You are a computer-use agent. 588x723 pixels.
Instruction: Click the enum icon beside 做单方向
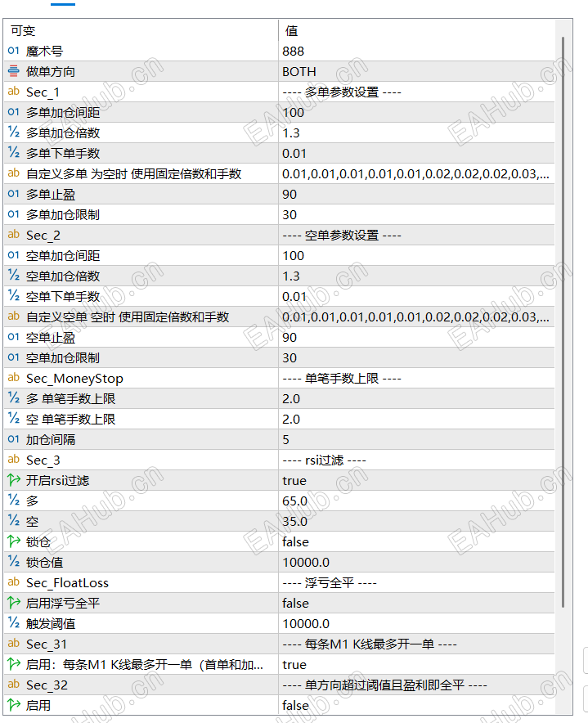point(13,71)
